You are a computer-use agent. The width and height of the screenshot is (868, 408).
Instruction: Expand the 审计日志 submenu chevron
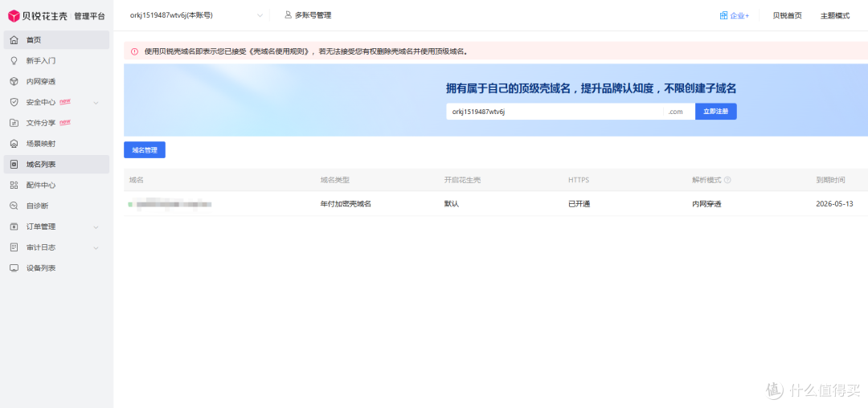click(96, 247)
